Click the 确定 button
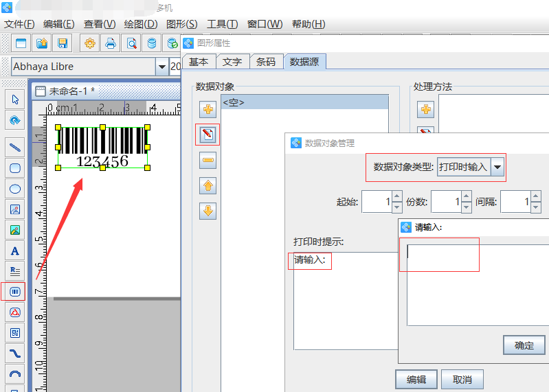The image size is (549, 392). point(524,345)
